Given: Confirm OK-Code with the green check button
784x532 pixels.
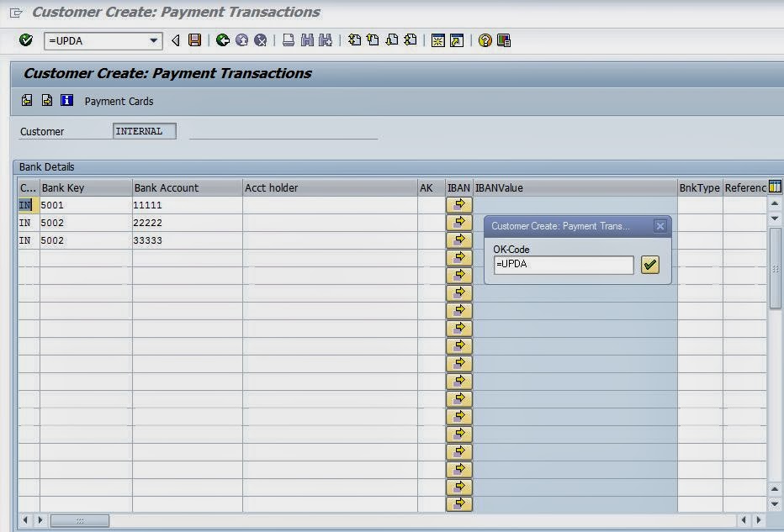Looking at the screenshot, I should 649,265.
